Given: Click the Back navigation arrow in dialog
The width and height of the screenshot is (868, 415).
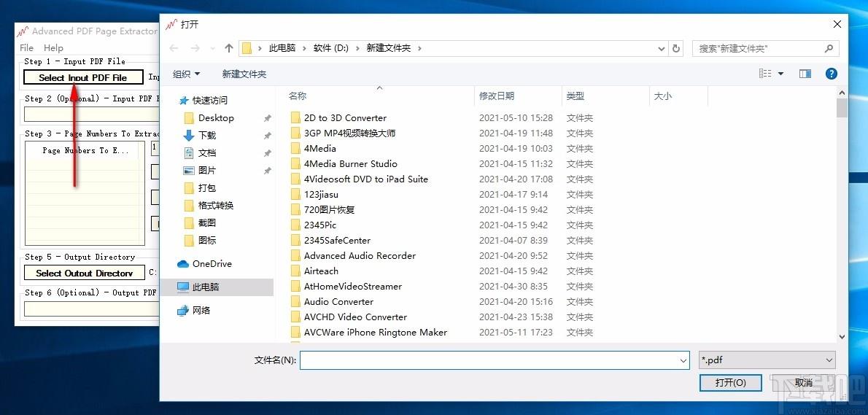Looking at the screenshot, I should pyautogui.click(x=174, y=48).
